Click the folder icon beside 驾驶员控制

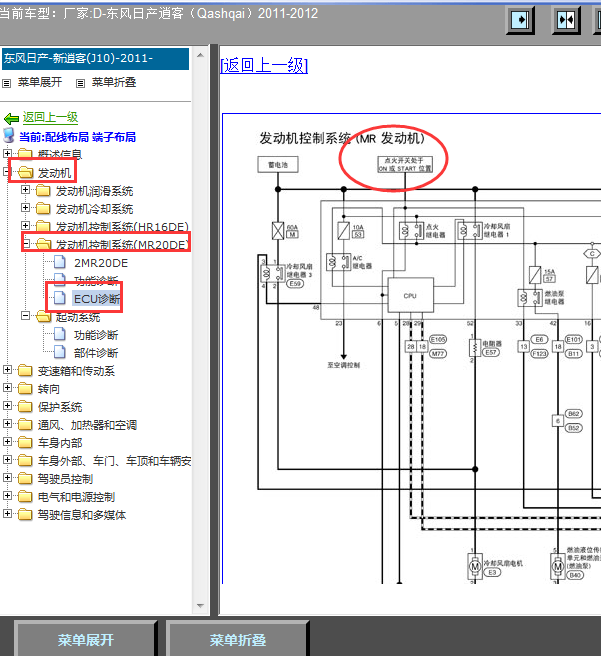click(25, 479)
